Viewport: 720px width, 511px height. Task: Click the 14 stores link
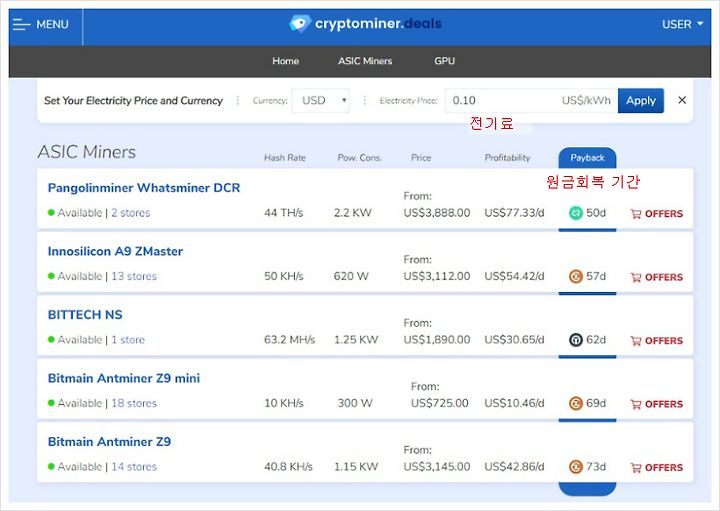coord(134,466)
